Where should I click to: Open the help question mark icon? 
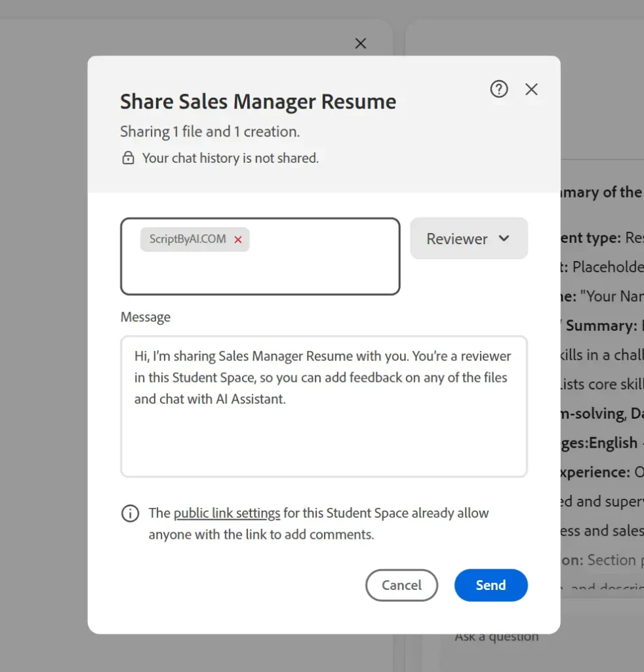coord(499,89)
